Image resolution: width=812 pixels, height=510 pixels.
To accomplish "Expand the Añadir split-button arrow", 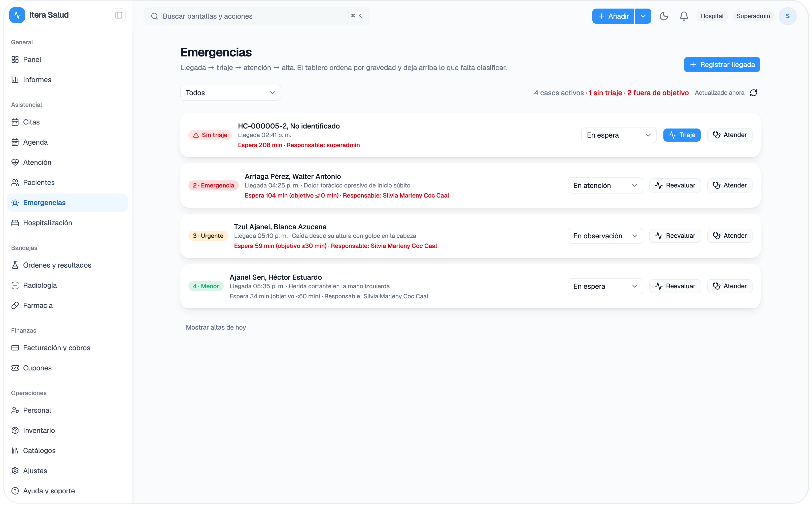I will 643,16.
